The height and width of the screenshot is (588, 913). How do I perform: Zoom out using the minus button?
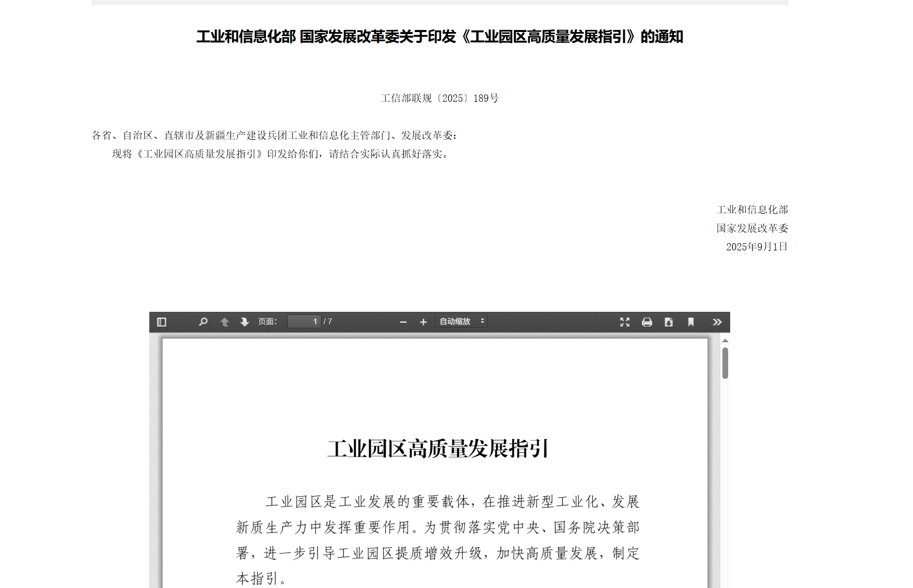pyautogui.click(x=403, y=322)
